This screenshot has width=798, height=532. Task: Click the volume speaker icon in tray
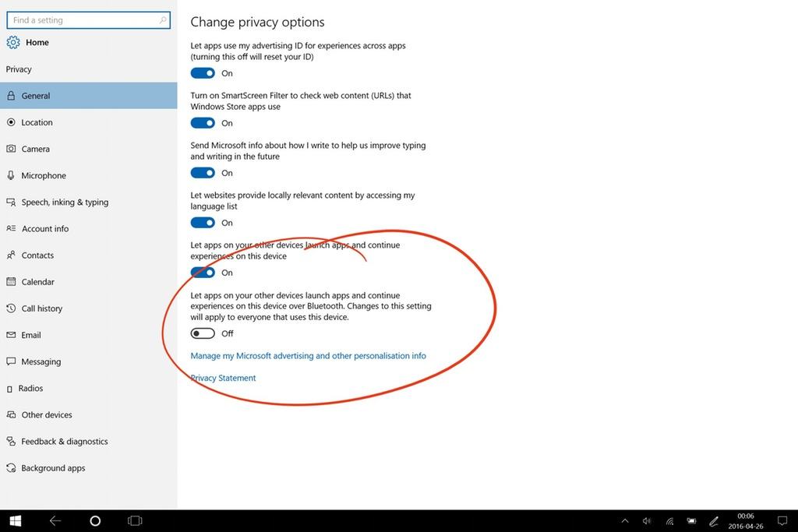pos(647,520)
